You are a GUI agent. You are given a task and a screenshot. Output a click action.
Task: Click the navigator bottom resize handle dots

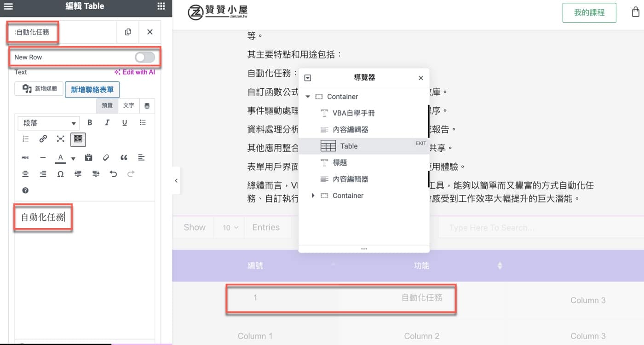point(364,249)
